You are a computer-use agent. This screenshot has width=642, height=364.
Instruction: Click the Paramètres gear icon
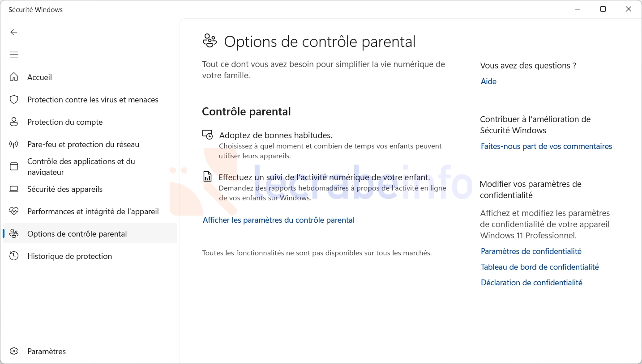click(14, 351)
